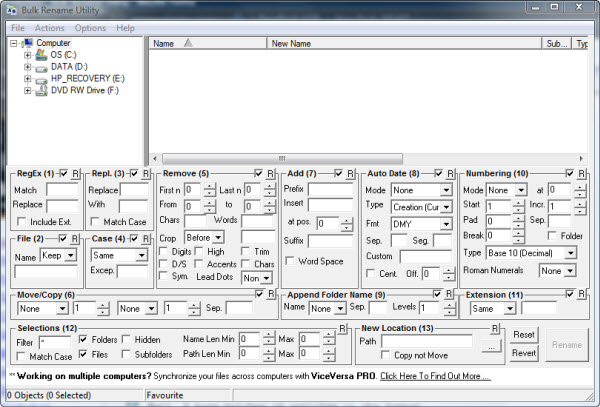This screenshot has width=600, height=407.
Task: Open the Case Same dropdown
Action: (x=141, y=255)
